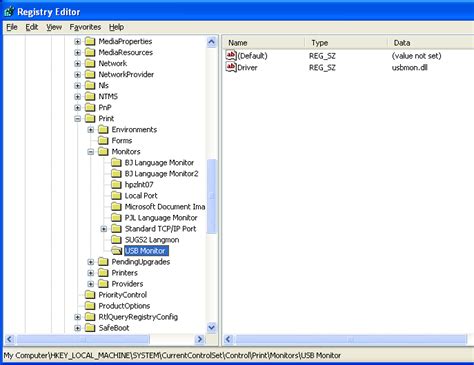Image resolution: width=474 pixels, height=365 pixels.
Task: Click the NetworkProvider folder icon
Action: pos(90,74)
